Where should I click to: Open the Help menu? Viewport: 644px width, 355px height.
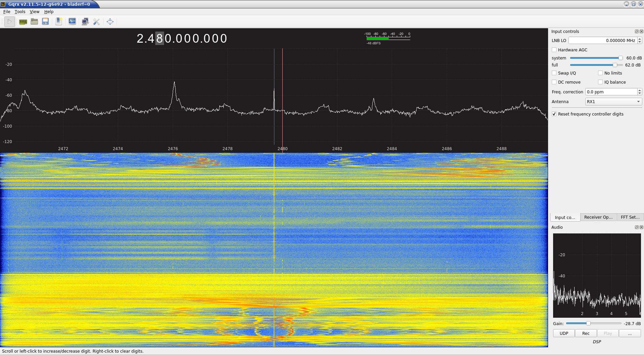[x=49, y=11]
